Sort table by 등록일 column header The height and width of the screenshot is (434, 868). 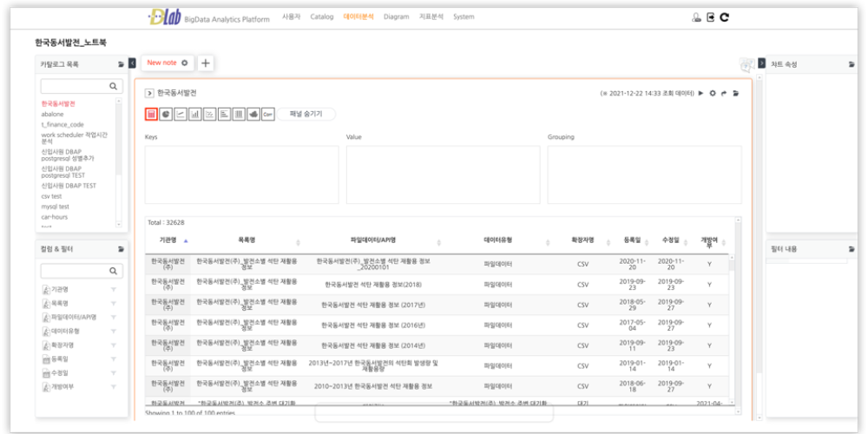[x=632, y=240]
